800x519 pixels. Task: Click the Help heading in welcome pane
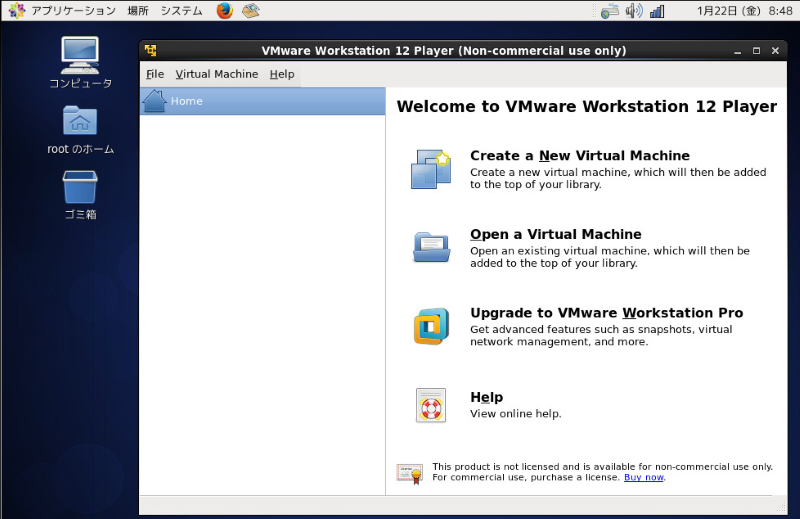(x=486, y=397)
